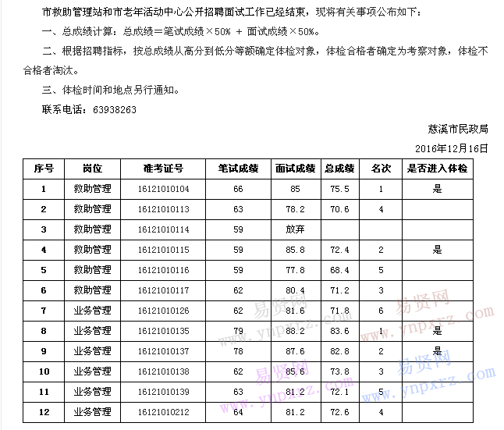This screenshot has height=430, width=504.
Task: Click interview score 87.6
Action: tap(295, 351)
